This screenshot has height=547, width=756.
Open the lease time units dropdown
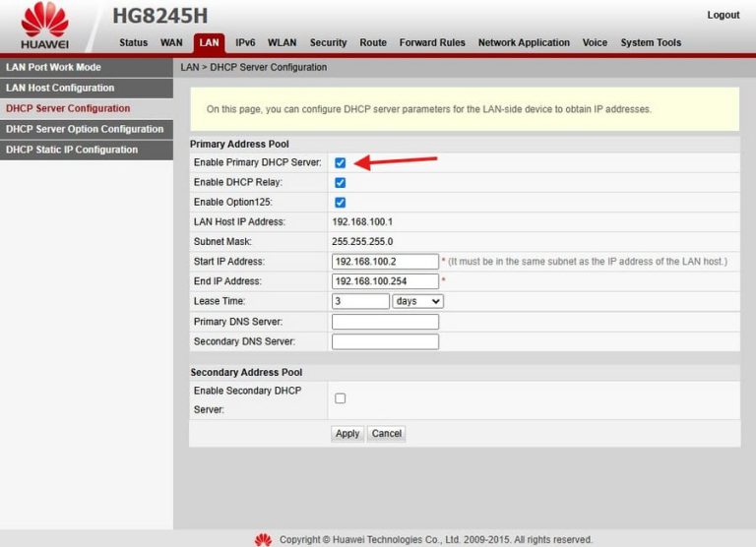click(417, 302)
